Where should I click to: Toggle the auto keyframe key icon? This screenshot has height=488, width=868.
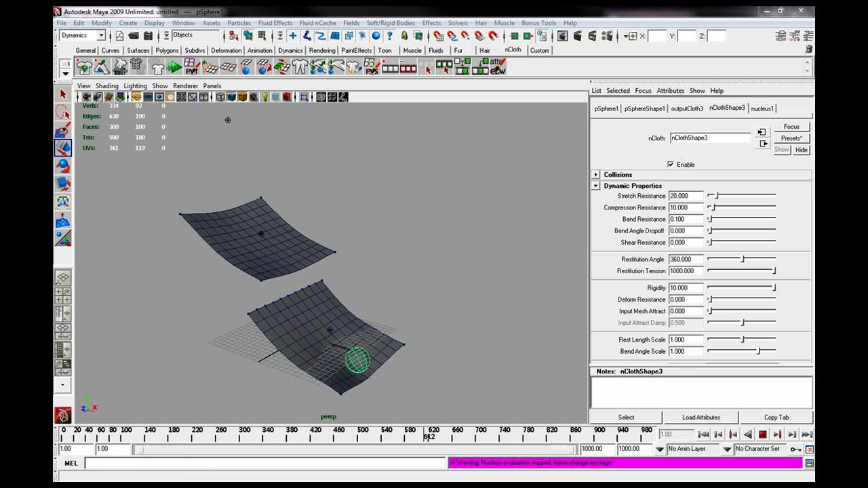[795, 449]
